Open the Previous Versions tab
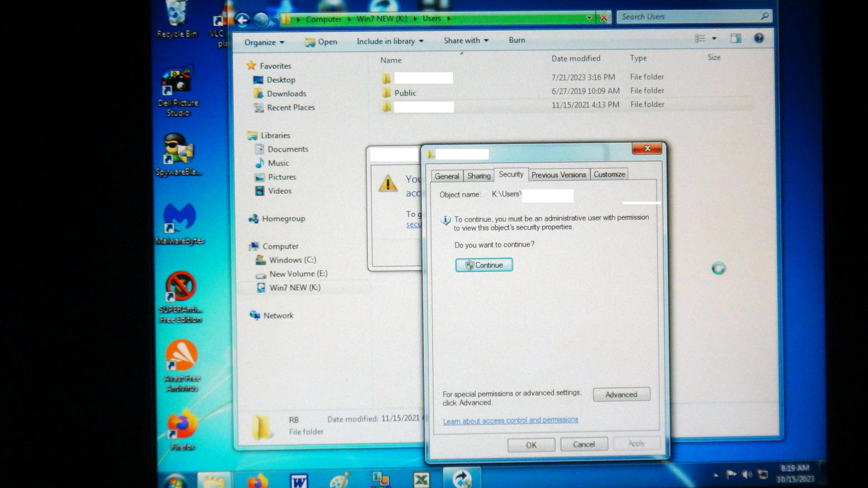The height and width of the screenshot is (488, 868). [559, 175]
